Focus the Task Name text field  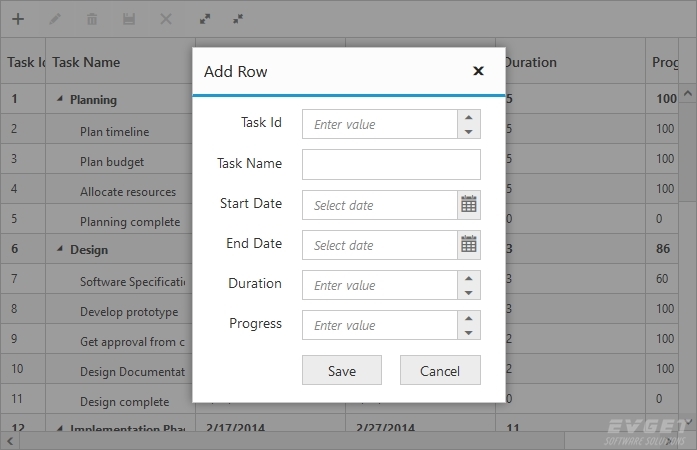coord(391,164)
